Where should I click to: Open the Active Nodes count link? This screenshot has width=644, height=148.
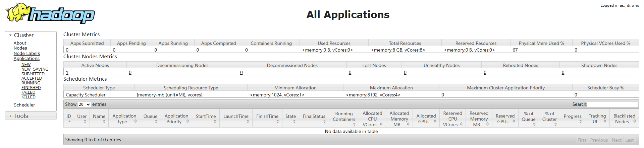(67, 72)
